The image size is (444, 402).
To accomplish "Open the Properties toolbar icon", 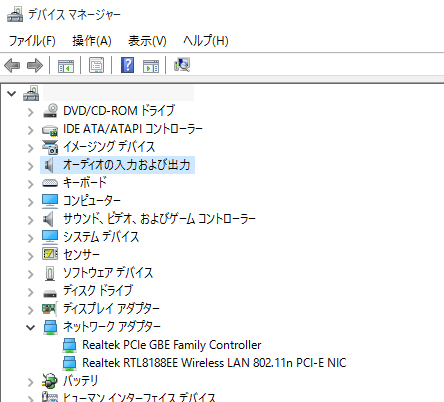I will (x=97, y=65).
